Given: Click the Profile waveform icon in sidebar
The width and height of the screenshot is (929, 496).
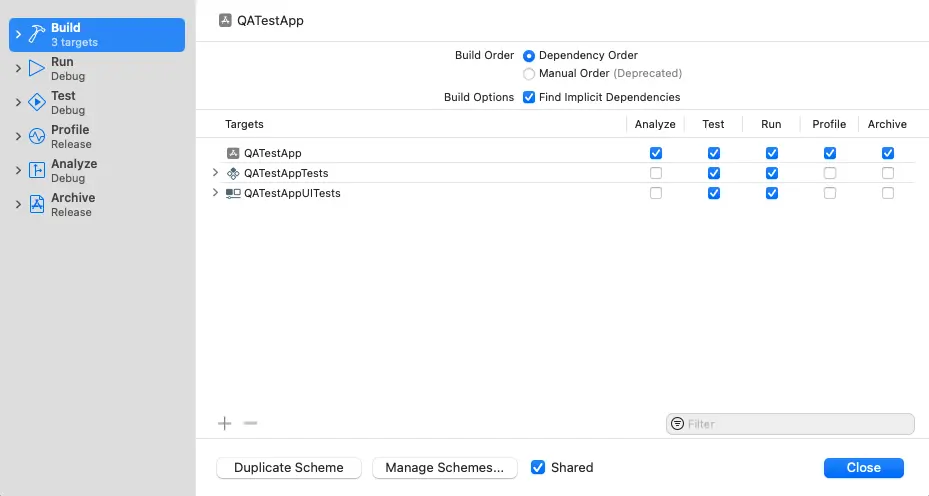Looking at the screenshot, I should 36,136.
